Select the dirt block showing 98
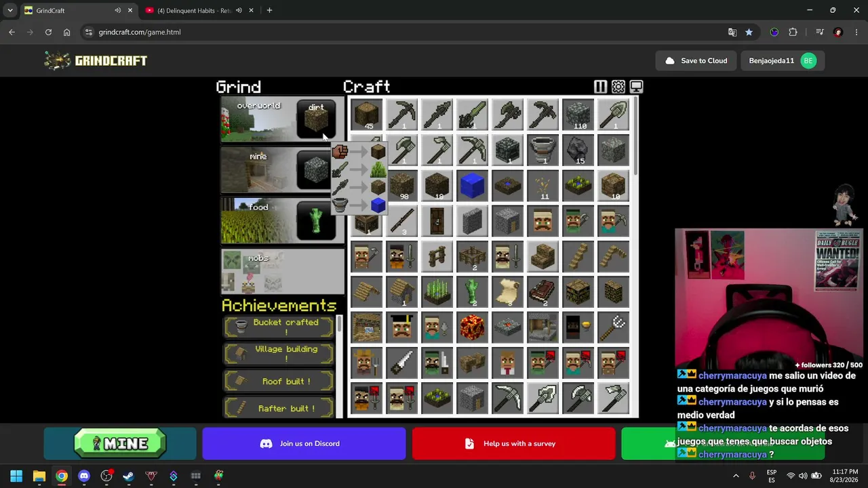Viewport: 868px width, 488px height. pyautogui.click(x=402, y=185)
